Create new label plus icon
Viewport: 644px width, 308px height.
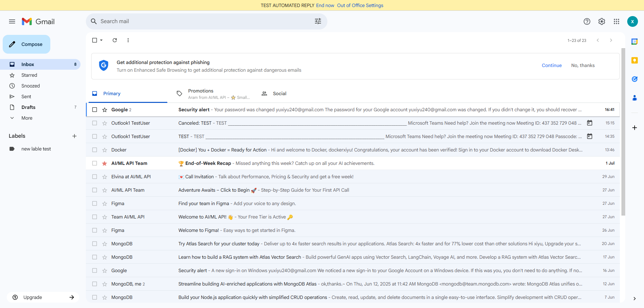[74, 136]
